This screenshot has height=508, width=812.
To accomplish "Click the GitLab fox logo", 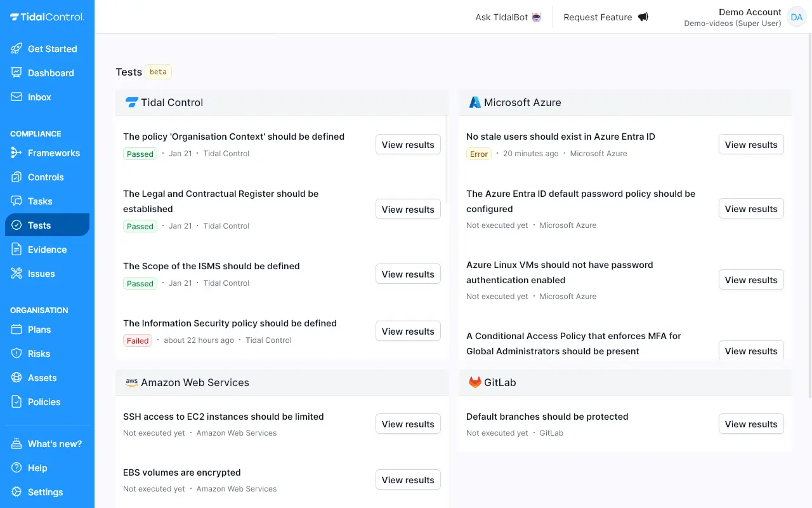I will click(x=475, y=382).
